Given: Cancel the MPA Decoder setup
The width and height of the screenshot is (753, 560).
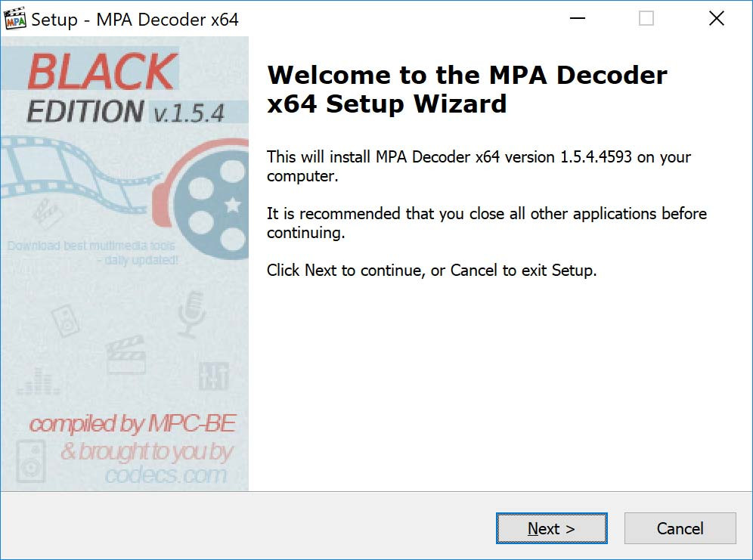Looking at the screenshot, I should [x=680, y=528].
